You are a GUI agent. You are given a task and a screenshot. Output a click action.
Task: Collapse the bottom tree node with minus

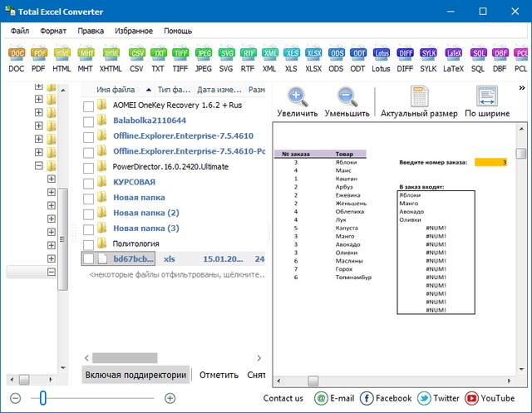click(52, 272)
